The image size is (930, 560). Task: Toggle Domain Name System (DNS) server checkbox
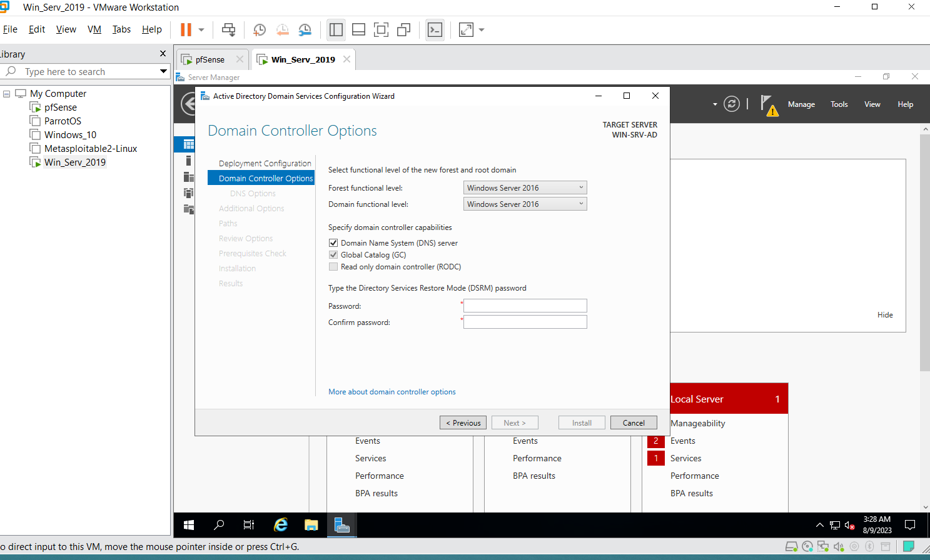(x=333, y=243)
